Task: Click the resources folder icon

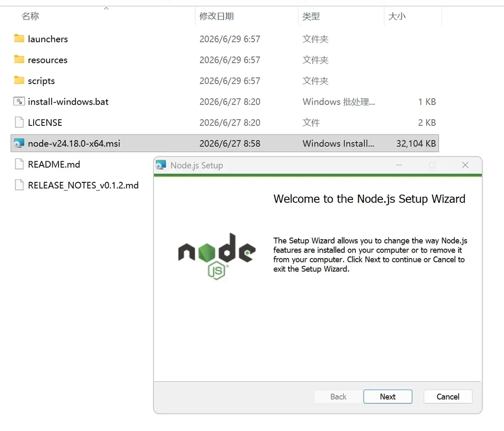Action: (x=19, y=59)
